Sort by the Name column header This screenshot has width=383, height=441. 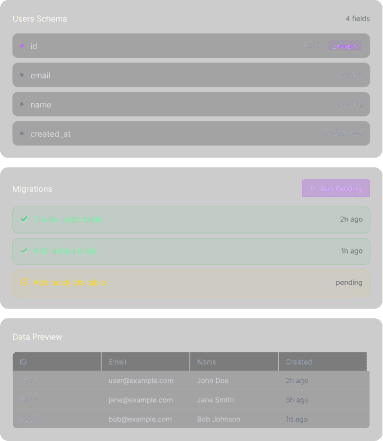coord(234,362)
